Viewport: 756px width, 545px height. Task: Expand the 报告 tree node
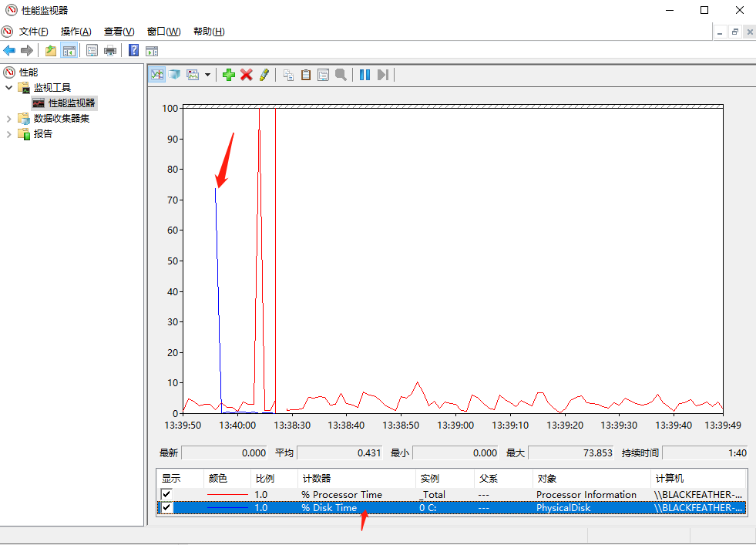click(8, 134)
